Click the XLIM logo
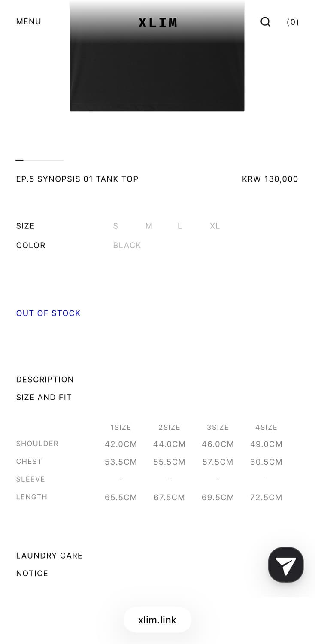315x644 pixels. click(x=157, y=23)
